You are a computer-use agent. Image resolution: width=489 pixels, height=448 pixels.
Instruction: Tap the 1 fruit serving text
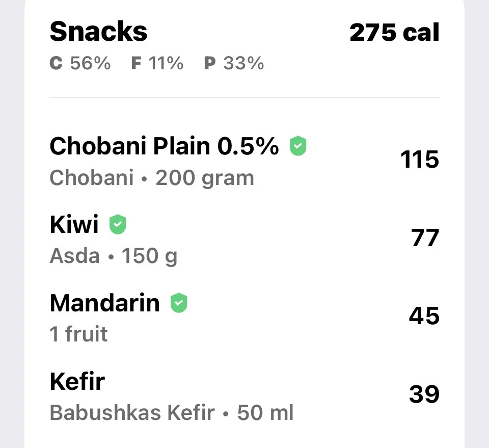point(78,334)
